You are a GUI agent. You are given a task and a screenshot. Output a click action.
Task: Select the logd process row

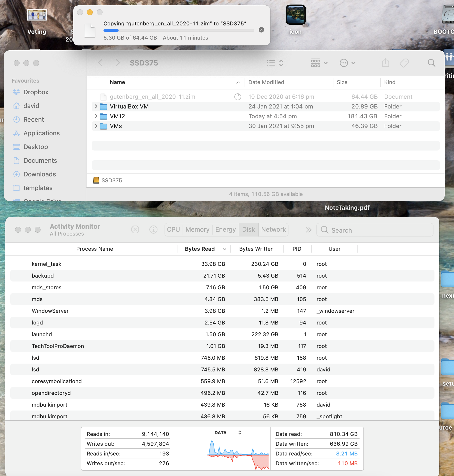tap(222, 323)
